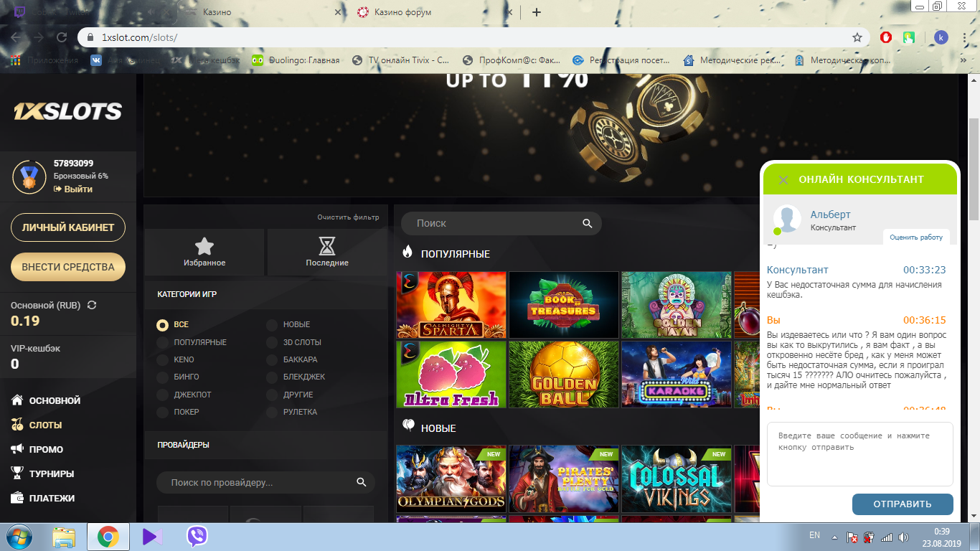The image size is (980, 551).
Task: Go back with the browser back arrow
Action: (17, 37)
